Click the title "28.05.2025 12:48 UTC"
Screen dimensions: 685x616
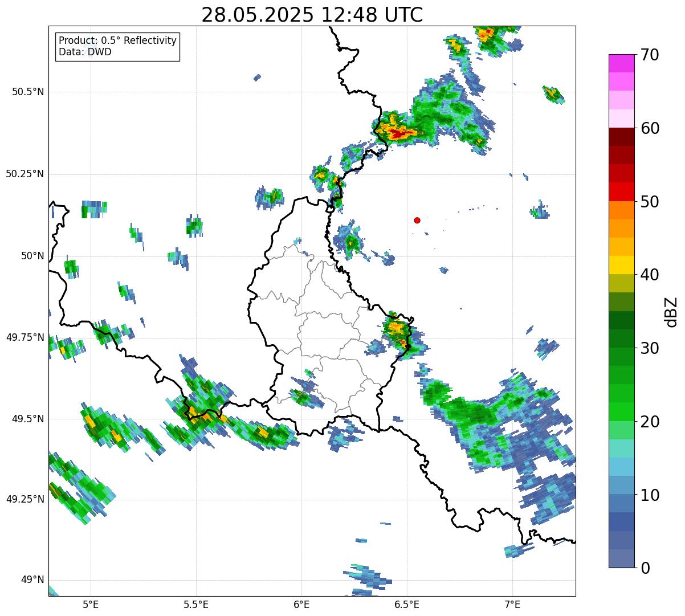tap(312, 15)
